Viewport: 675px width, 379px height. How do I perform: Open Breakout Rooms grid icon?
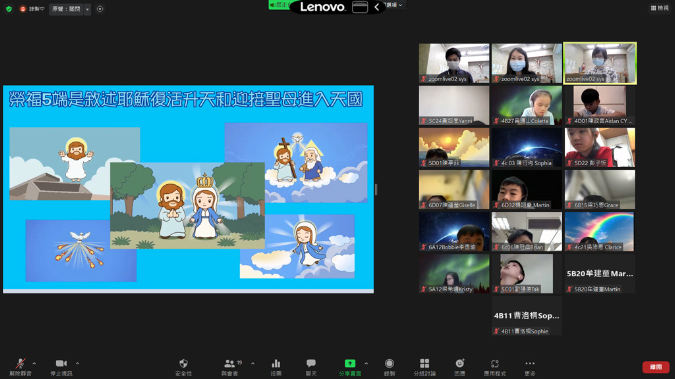pos(424,363)
